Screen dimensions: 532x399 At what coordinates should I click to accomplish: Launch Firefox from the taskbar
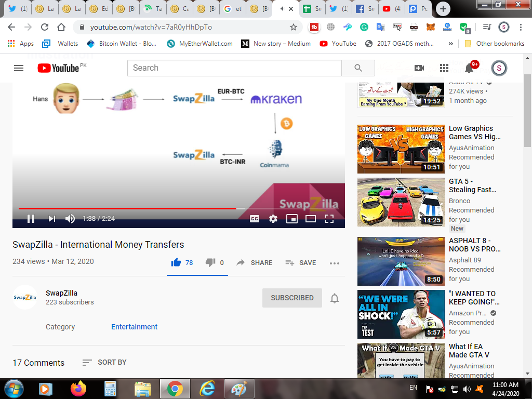(78, 389)
